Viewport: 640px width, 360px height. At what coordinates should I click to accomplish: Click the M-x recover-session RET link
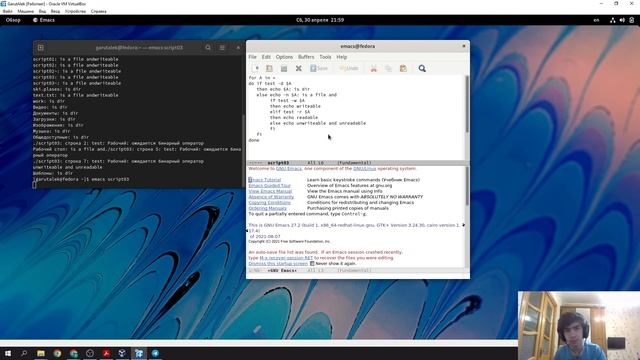click(286, 258)
